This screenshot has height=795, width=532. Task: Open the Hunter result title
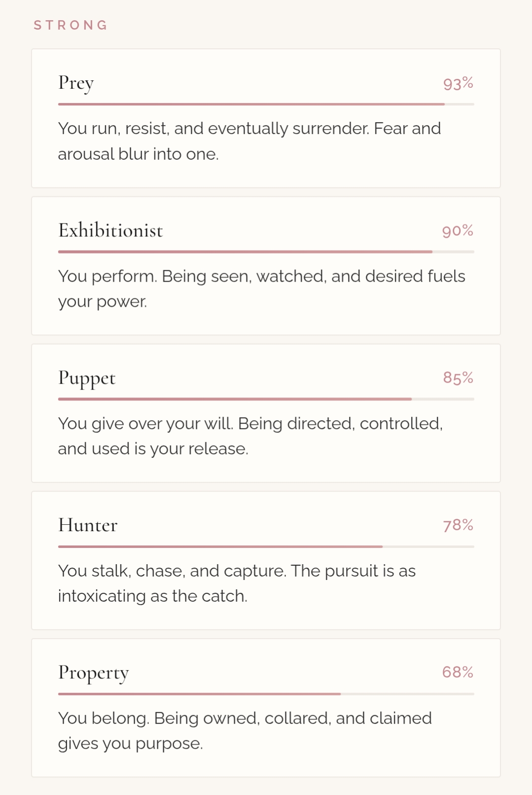(x=88, y=525)
